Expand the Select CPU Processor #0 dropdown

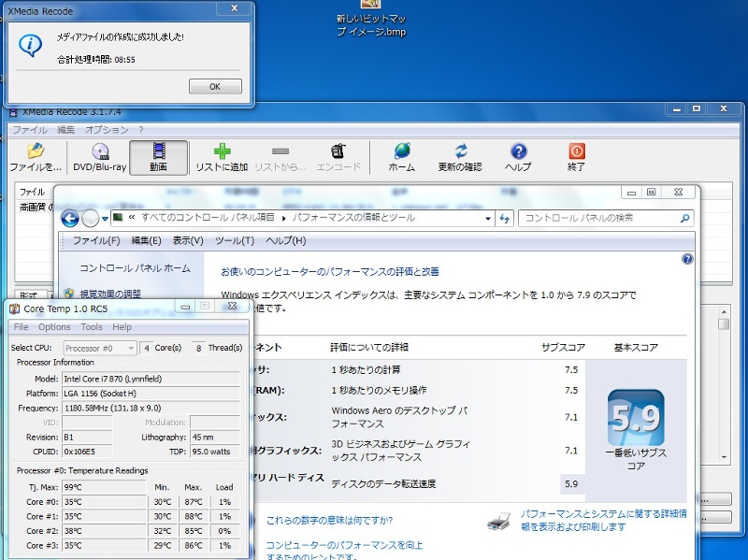100,348
